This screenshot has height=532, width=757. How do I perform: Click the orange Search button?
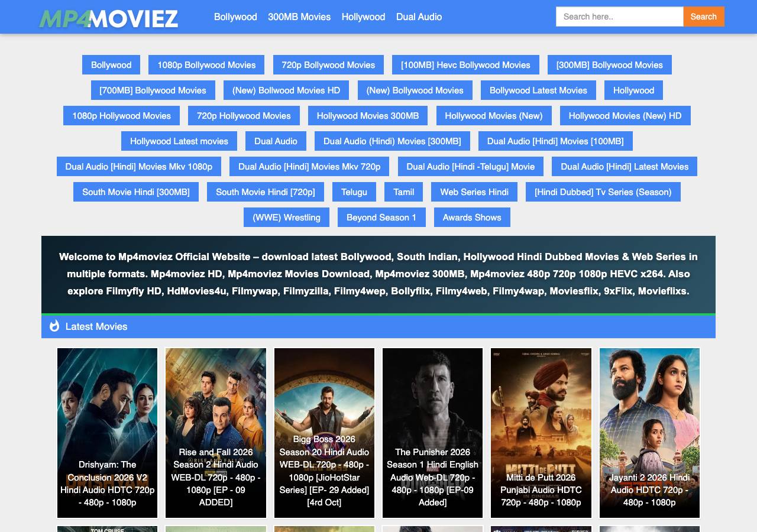point(704,17)
